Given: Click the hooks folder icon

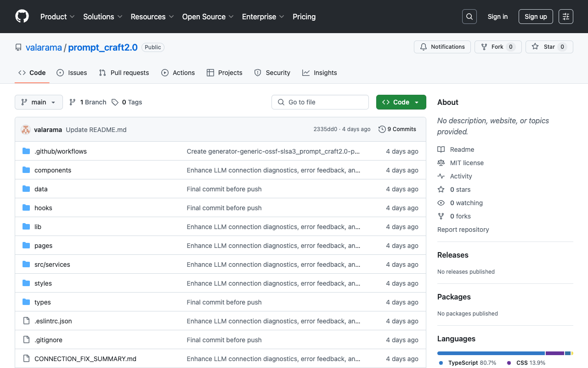Looking at the screenshot, I should point(26,208).
